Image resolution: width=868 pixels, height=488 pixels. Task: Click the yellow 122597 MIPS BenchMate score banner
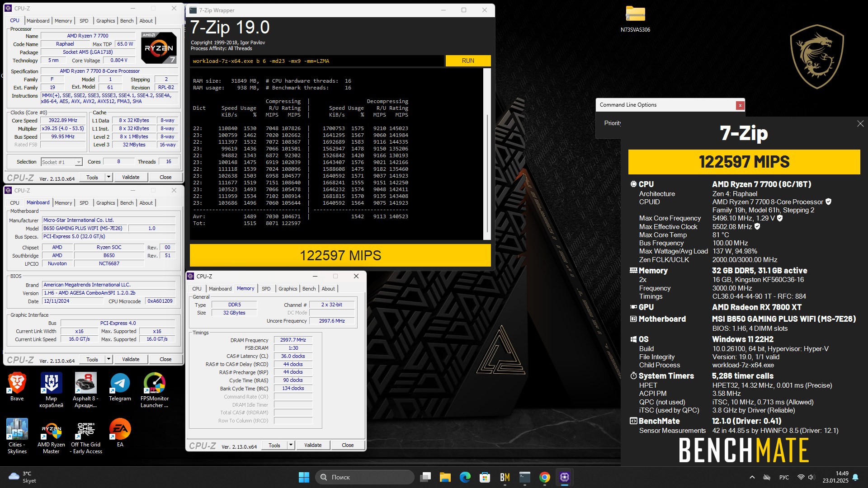744,162
